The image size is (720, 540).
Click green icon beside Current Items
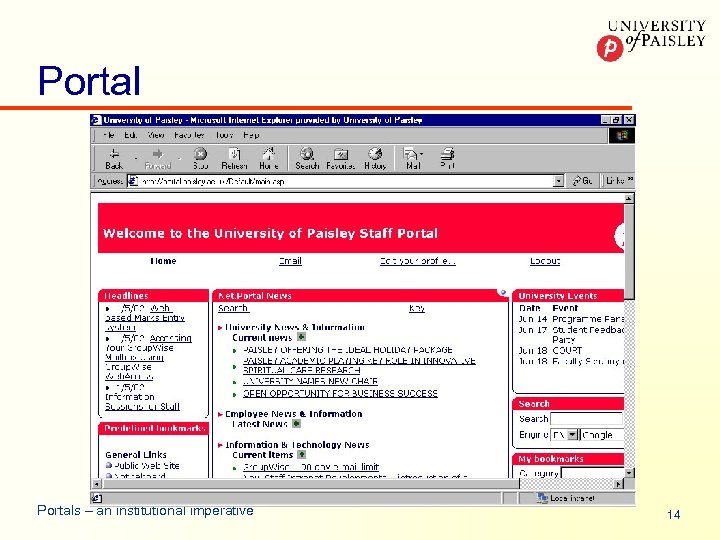pos(301,455)
